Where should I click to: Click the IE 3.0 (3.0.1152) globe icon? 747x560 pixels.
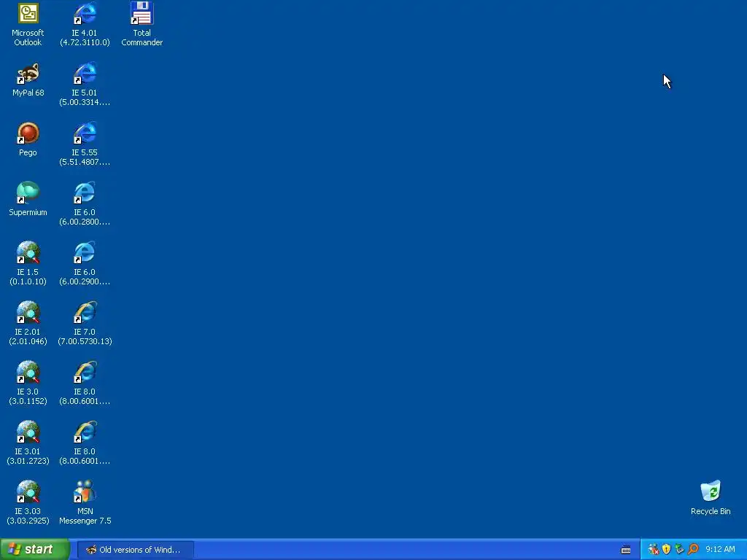click(x=28, y=373)
